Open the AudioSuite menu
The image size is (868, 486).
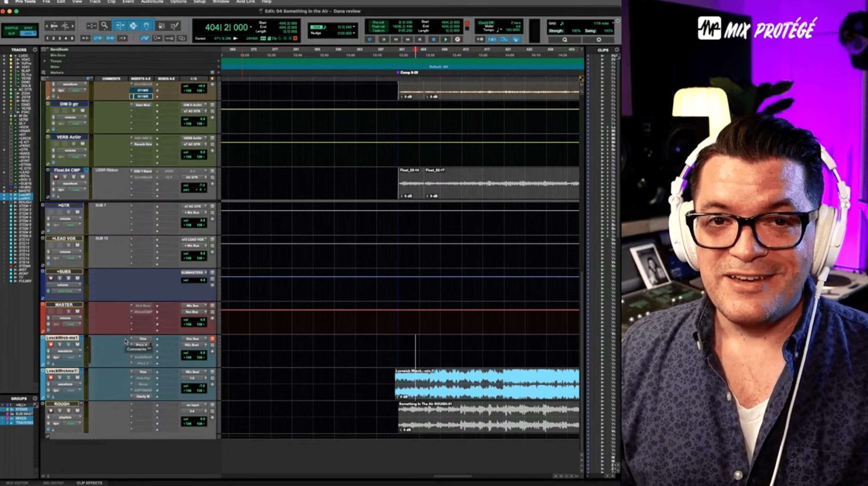[x=152, y=2]
